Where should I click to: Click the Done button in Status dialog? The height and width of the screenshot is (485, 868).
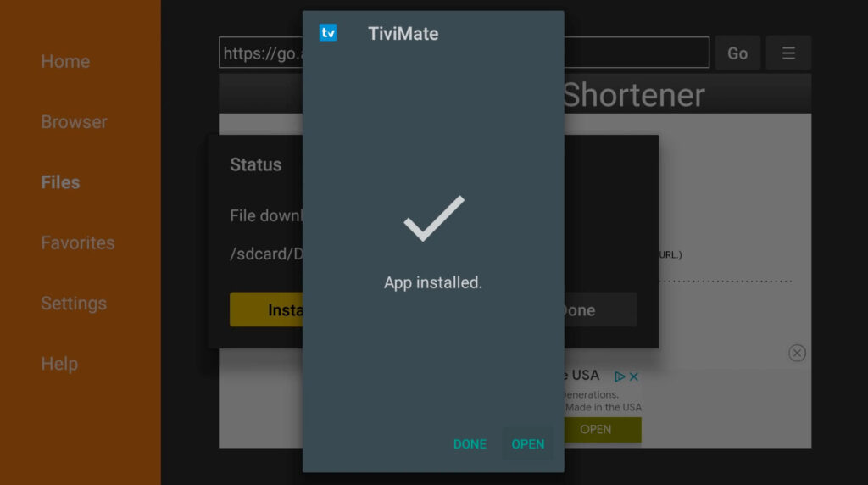pyautogui.click(x=600, y=309)
